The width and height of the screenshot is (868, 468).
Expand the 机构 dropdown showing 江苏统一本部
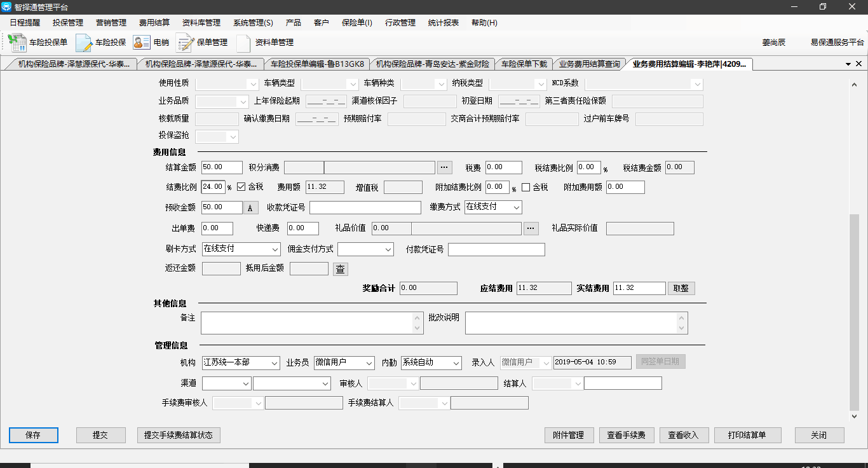click(x=275, y=362)
